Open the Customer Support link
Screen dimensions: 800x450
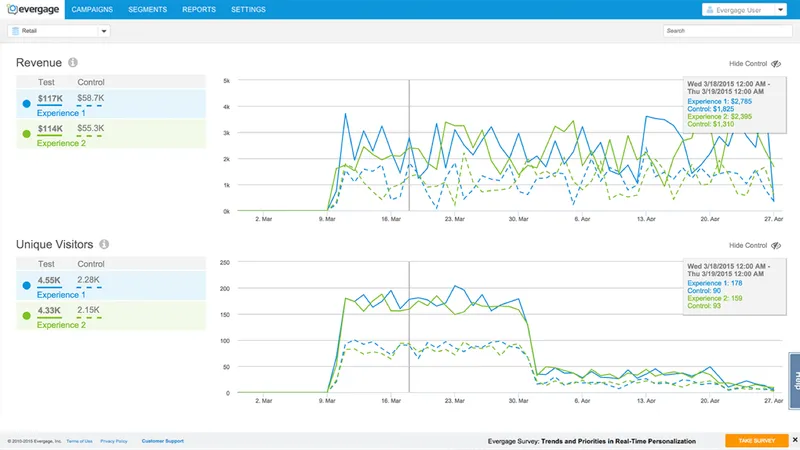click(163, 441)
